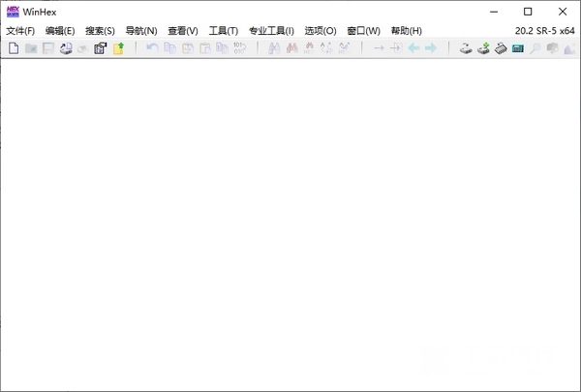Click the Go To Sector arrow-into-box icon
This screenshot has height=392, width=581.
[x=396, y=48]
